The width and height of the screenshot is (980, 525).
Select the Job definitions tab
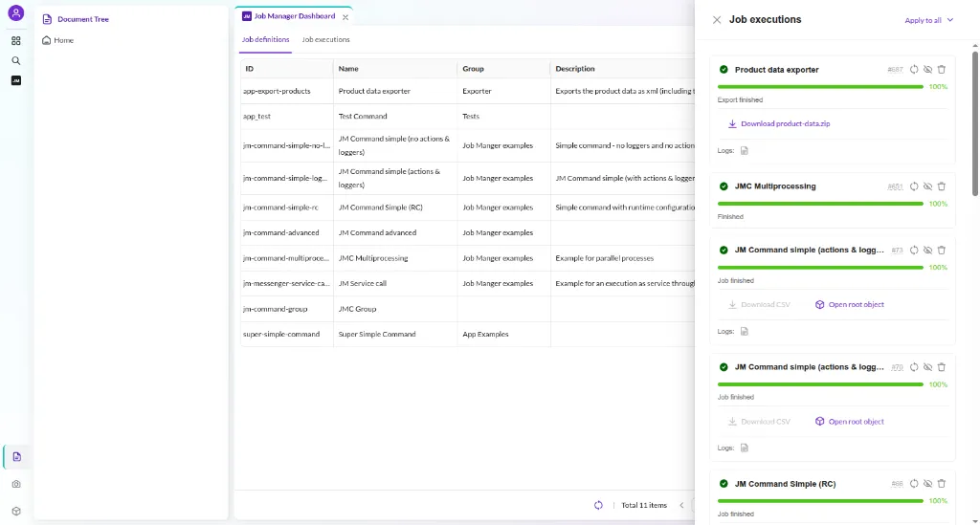pyautogui.click(x=266, y=39)
